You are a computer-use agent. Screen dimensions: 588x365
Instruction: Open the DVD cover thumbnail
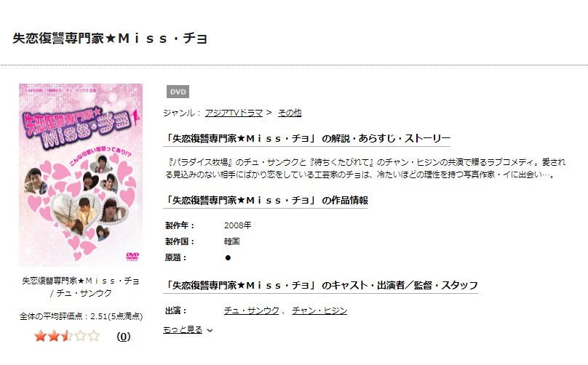[x=81, y=175]
